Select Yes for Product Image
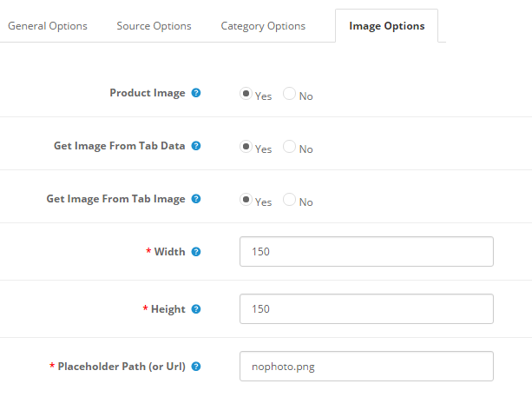 246,95
